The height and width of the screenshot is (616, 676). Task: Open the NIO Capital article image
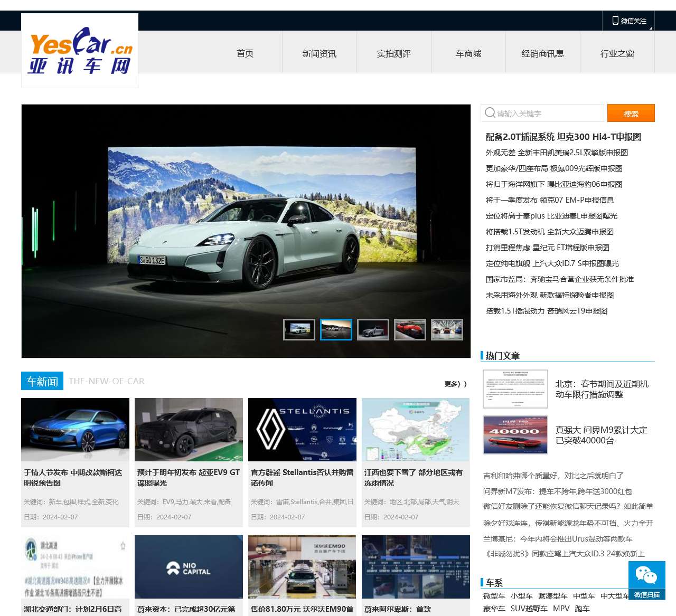point(189,567)
